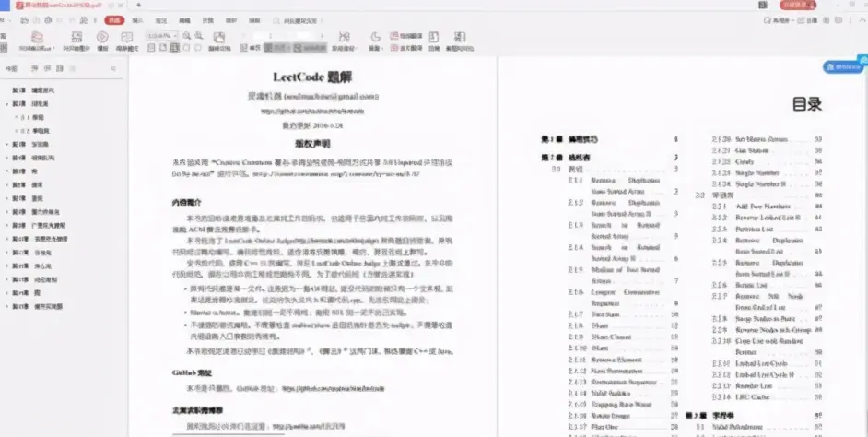Open the Creative Commons license URL
This screenshot has height=437, width=868.
coord(336,174)
